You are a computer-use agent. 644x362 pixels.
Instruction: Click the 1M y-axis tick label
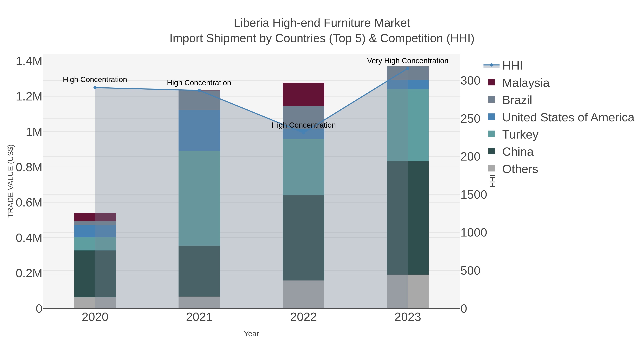point(34,132)
